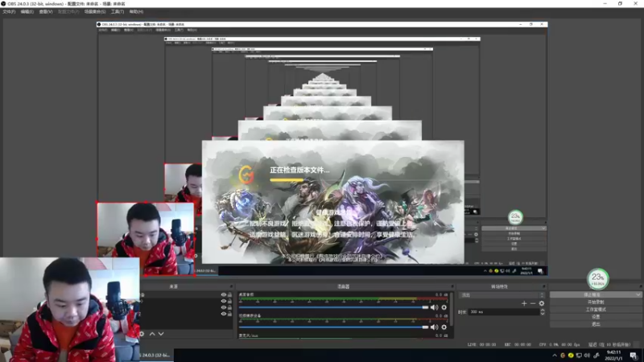Click the CPU usage status text
The height and width of the screenshot is (362, 644).
click(x=559, y=345)
